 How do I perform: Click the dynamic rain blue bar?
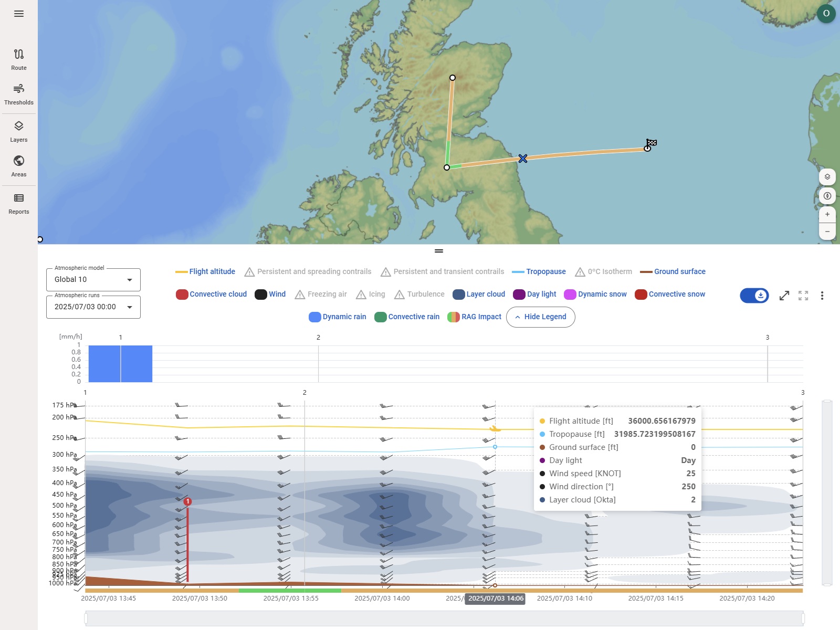120,364
